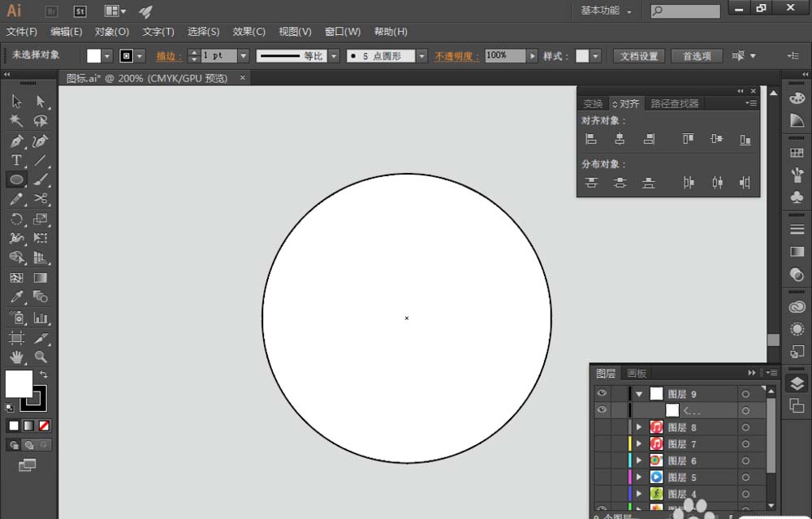Swap fill and stroke colors
This screenshot has height=519, width=812.
coord(44,374)
